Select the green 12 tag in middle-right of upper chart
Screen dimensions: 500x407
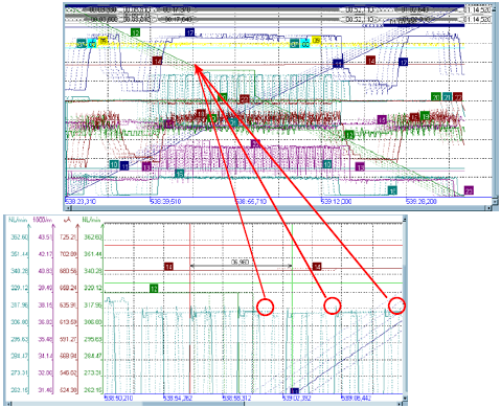349,135
